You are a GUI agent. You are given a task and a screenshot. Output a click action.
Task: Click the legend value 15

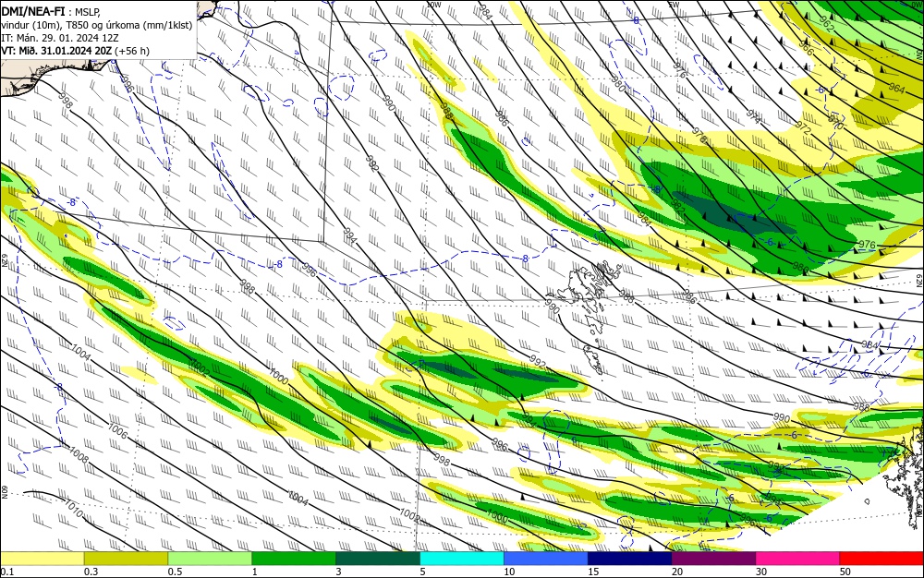click(593, 572)
